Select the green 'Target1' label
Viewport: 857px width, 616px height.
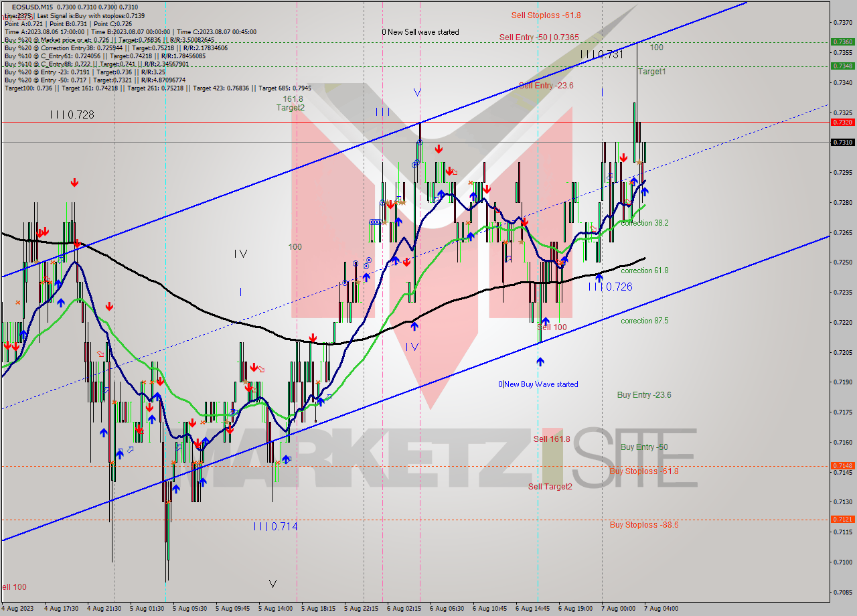pyautogui.click(x=651, y=71)
